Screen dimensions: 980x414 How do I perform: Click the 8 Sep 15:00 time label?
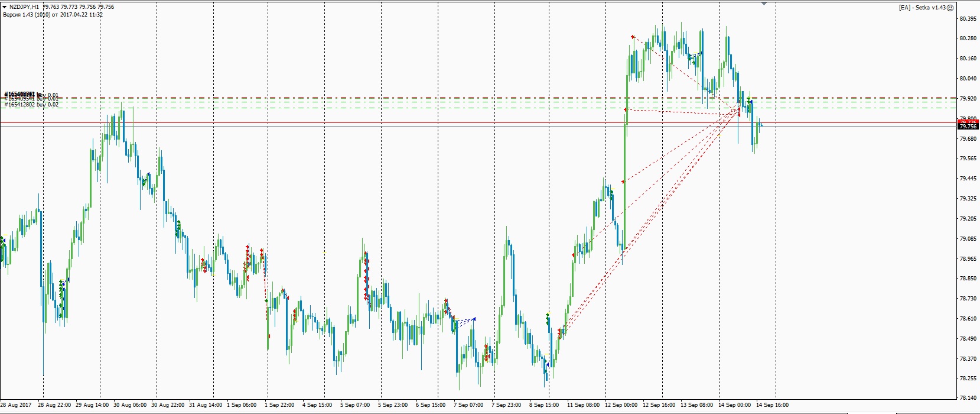point(544,405)
